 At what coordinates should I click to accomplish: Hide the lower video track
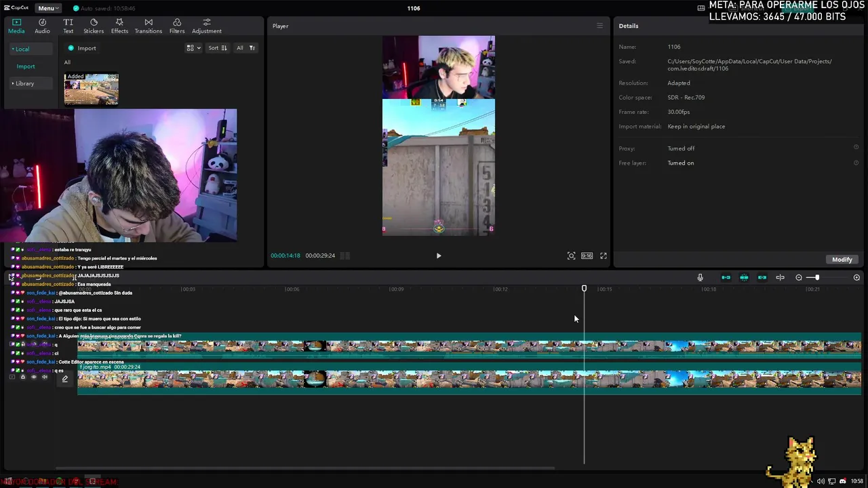[33, 377]
